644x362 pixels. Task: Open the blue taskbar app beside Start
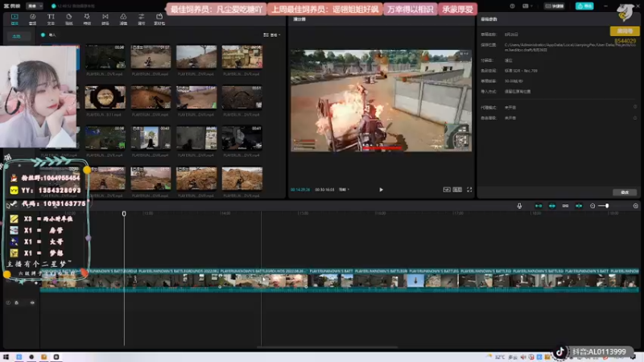(x=19, y=357)
